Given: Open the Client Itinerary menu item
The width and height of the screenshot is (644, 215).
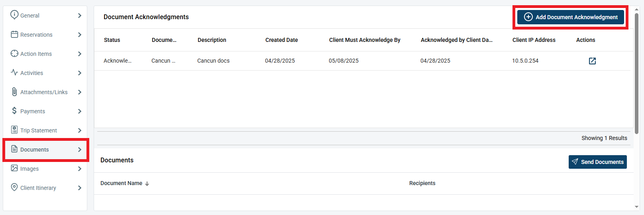Looking at the screenshot, I should pos(45,188).
